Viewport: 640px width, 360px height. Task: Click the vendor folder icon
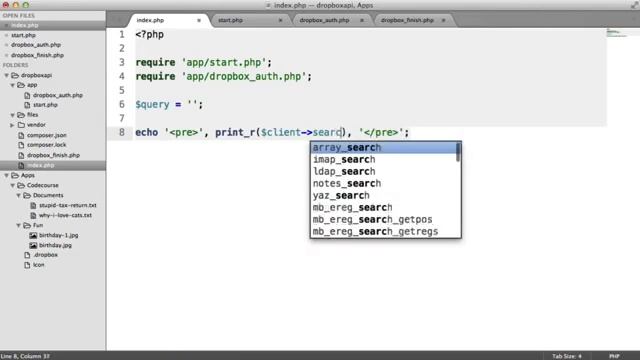pos(21,125)
